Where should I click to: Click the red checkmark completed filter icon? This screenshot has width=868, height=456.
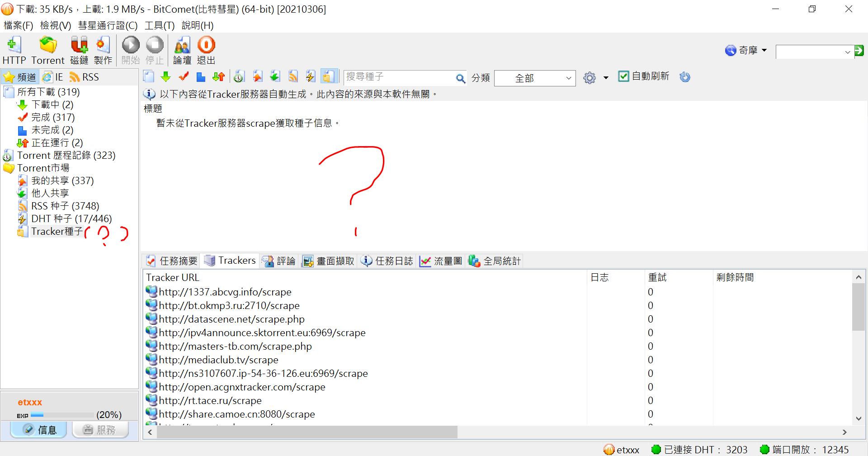(x=184, y=77)
